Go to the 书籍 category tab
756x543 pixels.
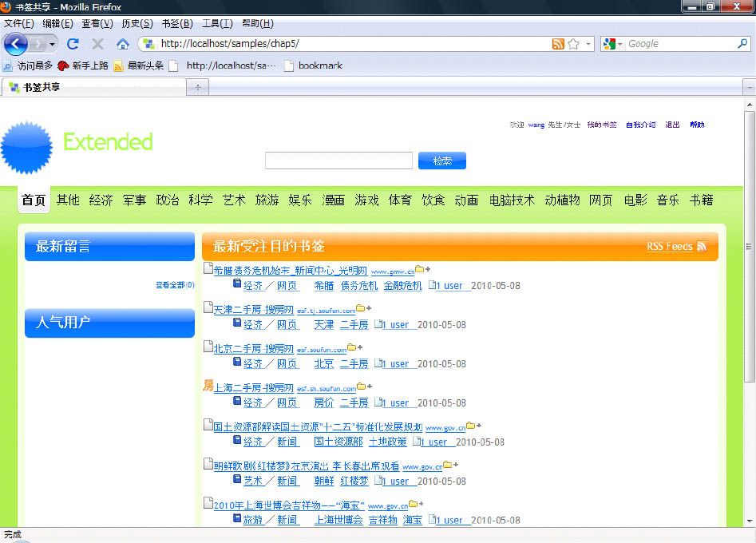pos(701,200)
